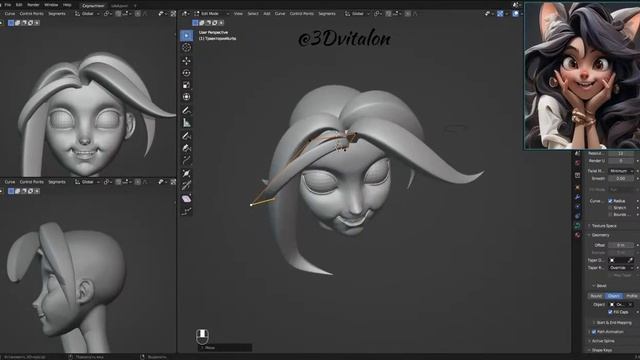Open the Taper Radius Override dropdown

pos(621,268)
